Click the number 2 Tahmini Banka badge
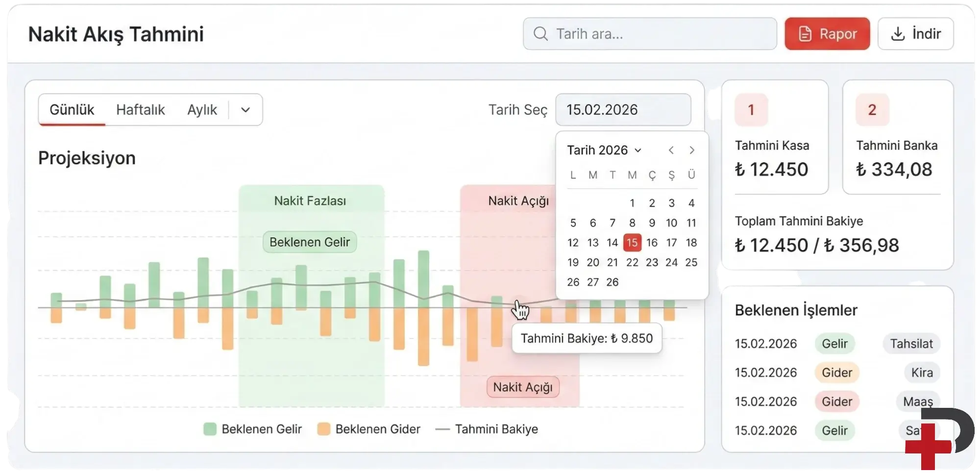This screenshot has height=475, width=980. 872,110
